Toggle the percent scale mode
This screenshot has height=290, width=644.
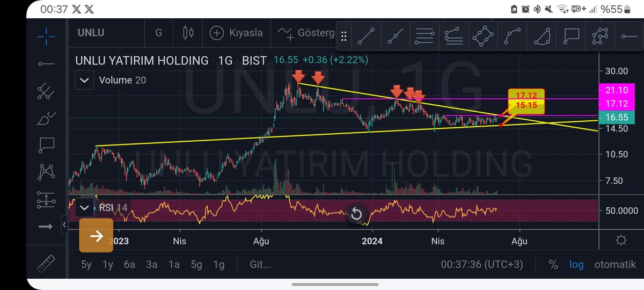coord(553,265)
